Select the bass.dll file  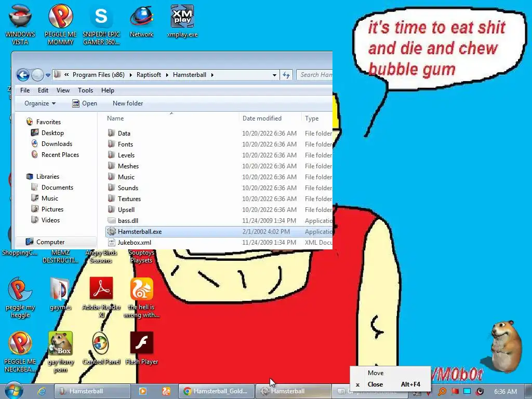219,220
